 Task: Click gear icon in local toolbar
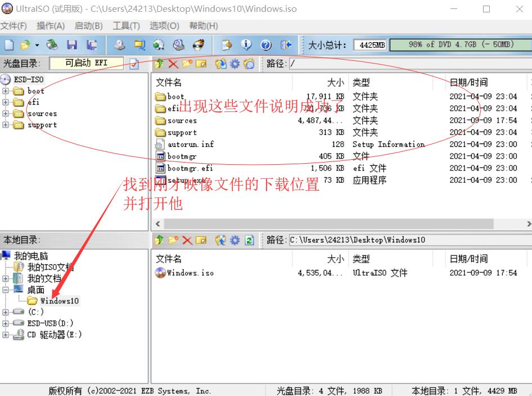coord(235,240)
